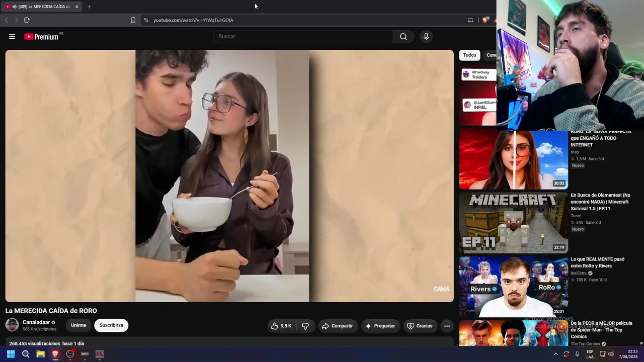Screen dimensions: 644x362
Task: Open 'En Busca de Diamantes!' video title
Action: point(600,202)
